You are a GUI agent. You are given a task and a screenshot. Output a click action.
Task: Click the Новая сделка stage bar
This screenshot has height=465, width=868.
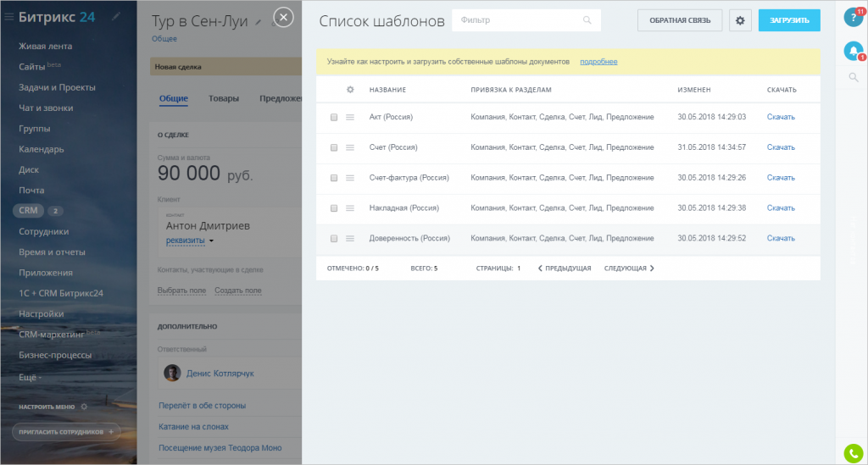(225, 66)
